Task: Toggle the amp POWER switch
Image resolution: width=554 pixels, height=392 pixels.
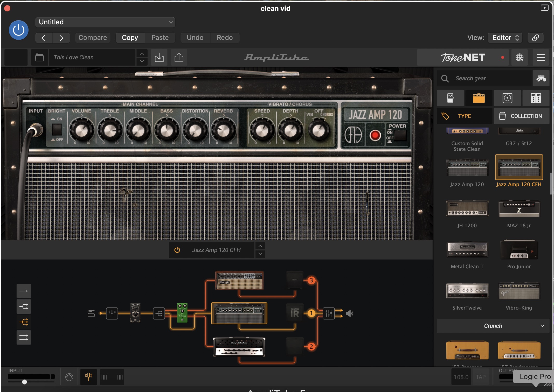Action: click(401, 135)
